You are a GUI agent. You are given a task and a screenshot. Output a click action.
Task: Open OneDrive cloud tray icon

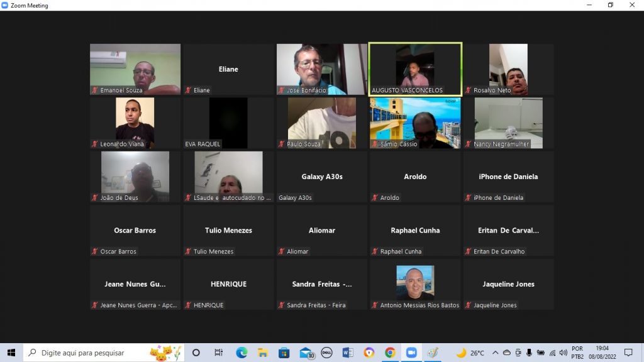click(507, 353)
